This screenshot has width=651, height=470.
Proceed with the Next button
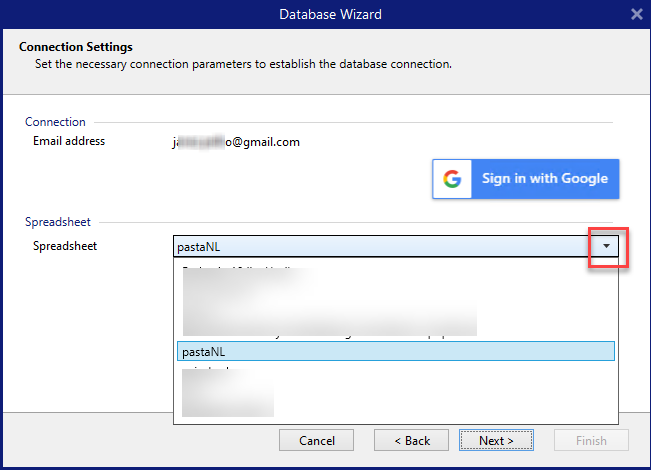click(496, 440)
